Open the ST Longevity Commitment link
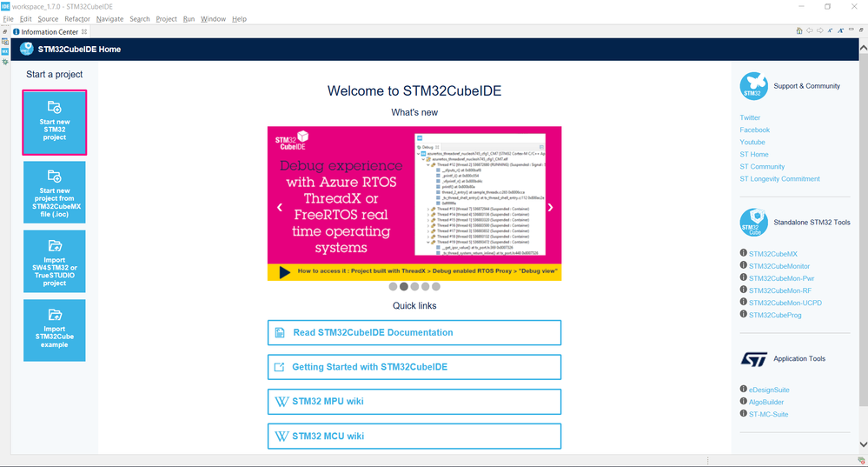This screenshot has width=868, height=467. tap(780, 178)
